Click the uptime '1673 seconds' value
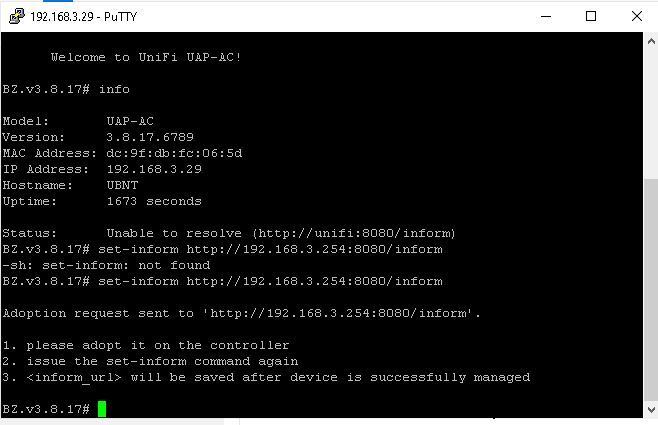The image size is (658, 425). (154, 201)
